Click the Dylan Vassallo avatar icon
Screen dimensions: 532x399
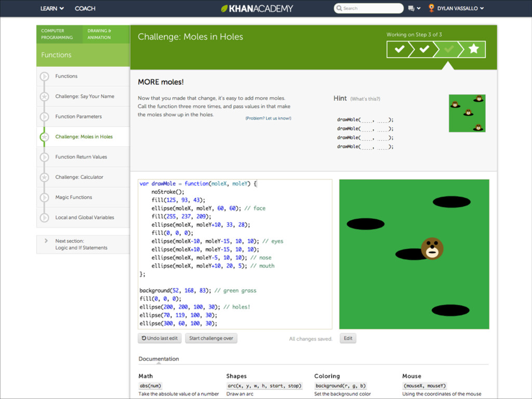coord(431,8)
